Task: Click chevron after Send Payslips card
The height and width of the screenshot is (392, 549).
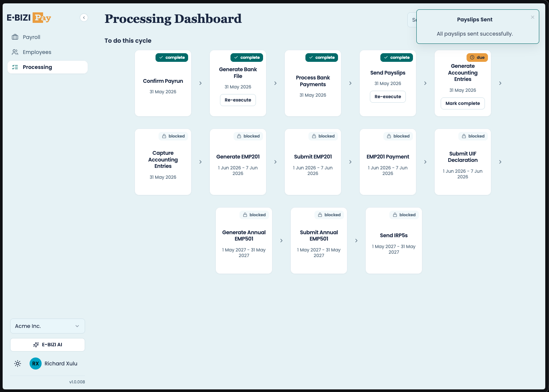Action: [425, 83]
